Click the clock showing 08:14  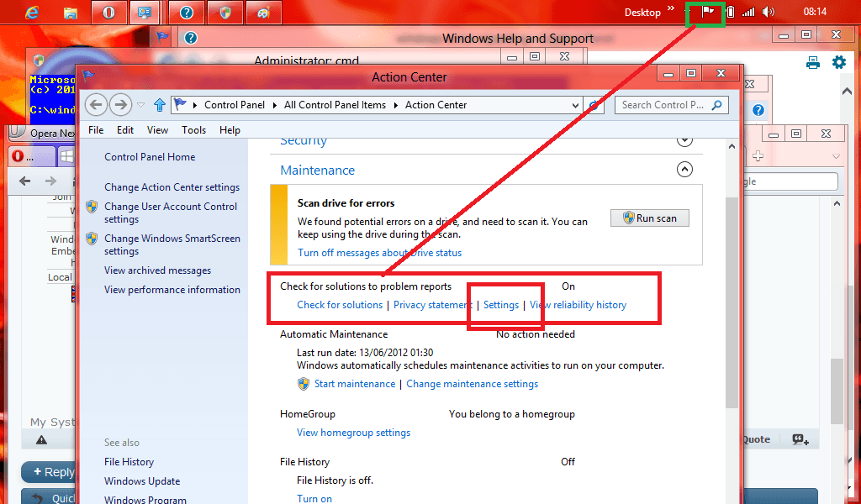[x=815, y=12]
